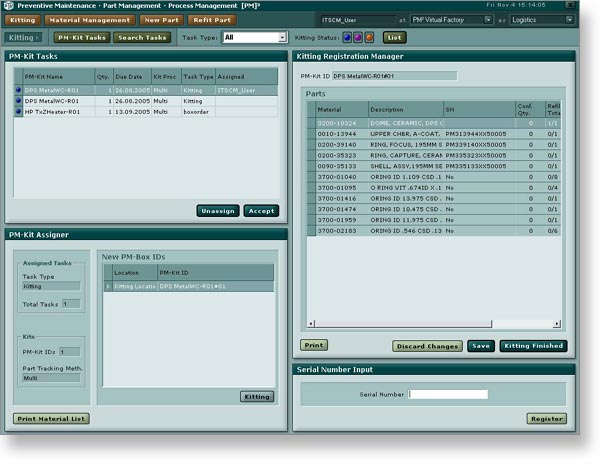Click the orange kitting status indicator
This screenshot has height=465, width=610.
coord(368,37)
